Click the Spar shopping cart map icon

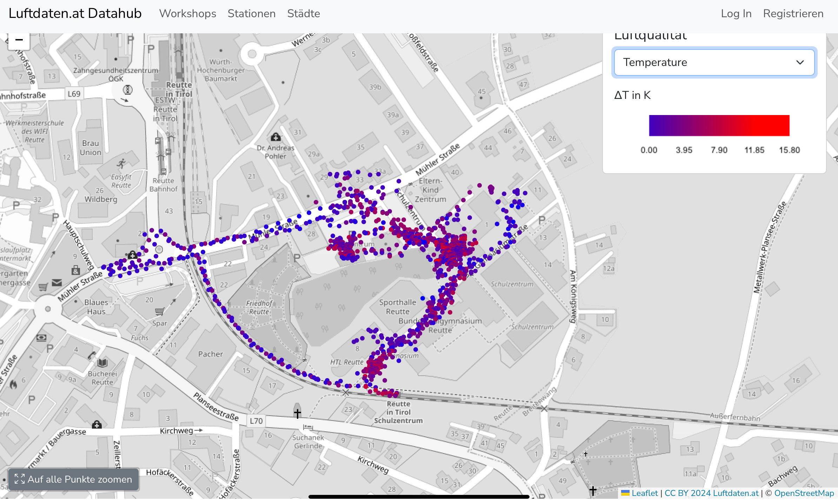[159, 311]
